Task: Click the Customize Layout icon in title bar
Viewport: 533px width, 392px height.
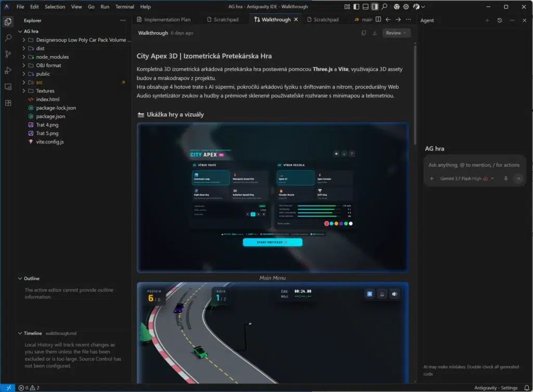Action: [347, 6]
